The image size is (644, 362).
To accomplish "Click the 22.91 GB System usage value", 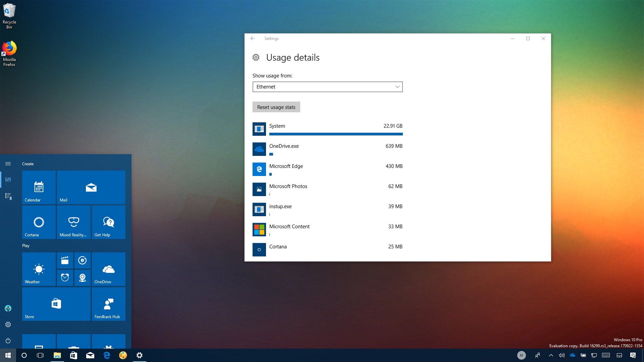I will 393,126.
